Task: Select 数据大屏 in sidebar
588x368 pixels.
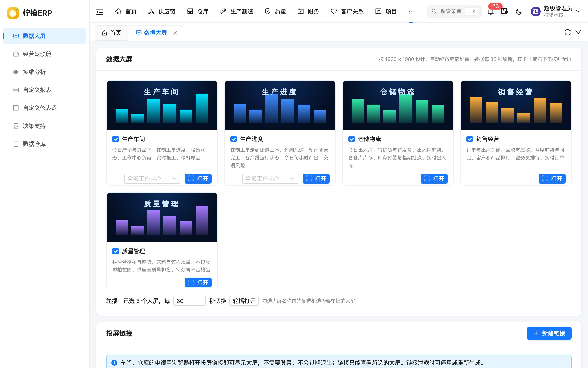Action: [x=45, y=36]
